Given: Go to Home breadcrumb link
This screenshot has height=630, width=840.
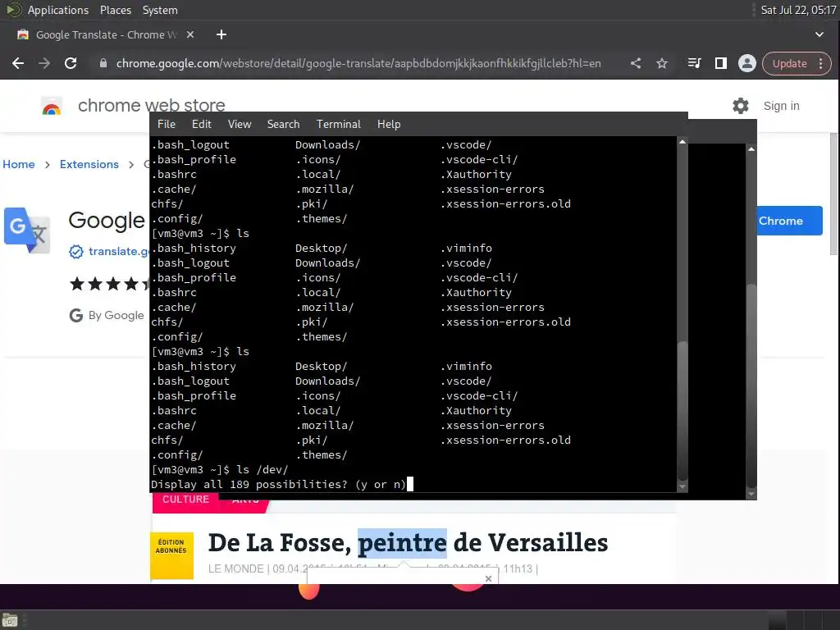Looking at the screenshot, I should click(19, 164).
